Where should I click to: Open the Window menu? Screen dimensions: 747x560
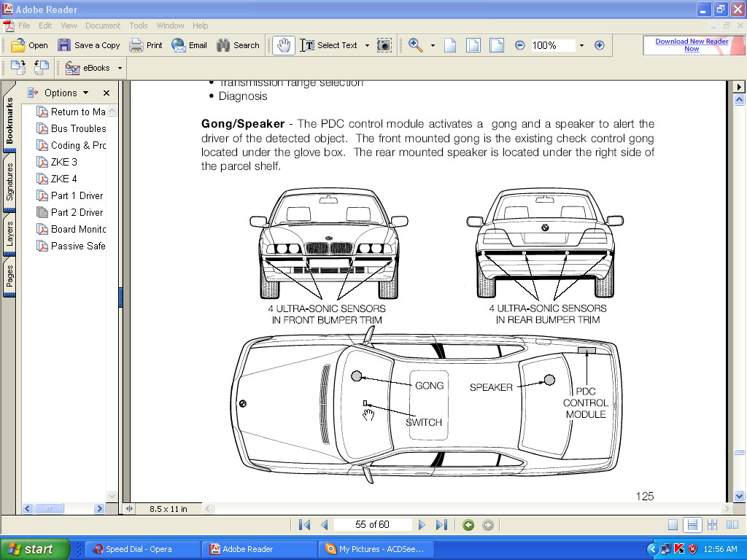pyautogui.click(x=170, y=26)
